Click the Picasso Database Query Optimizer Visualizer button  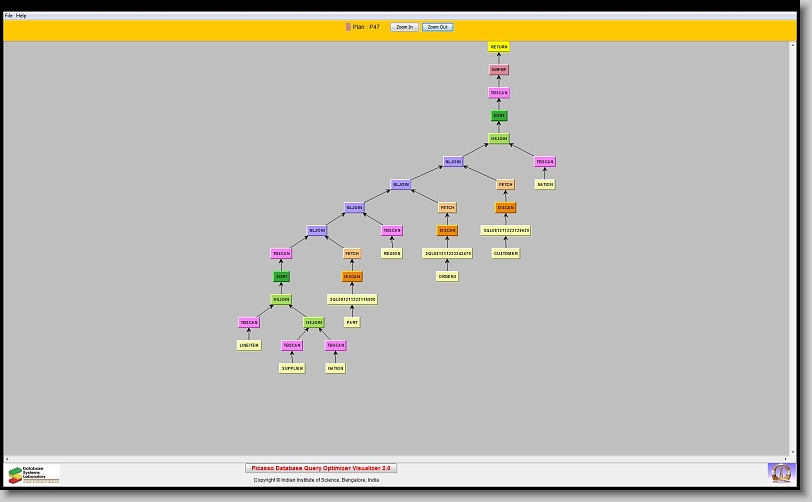click(321, 468)
